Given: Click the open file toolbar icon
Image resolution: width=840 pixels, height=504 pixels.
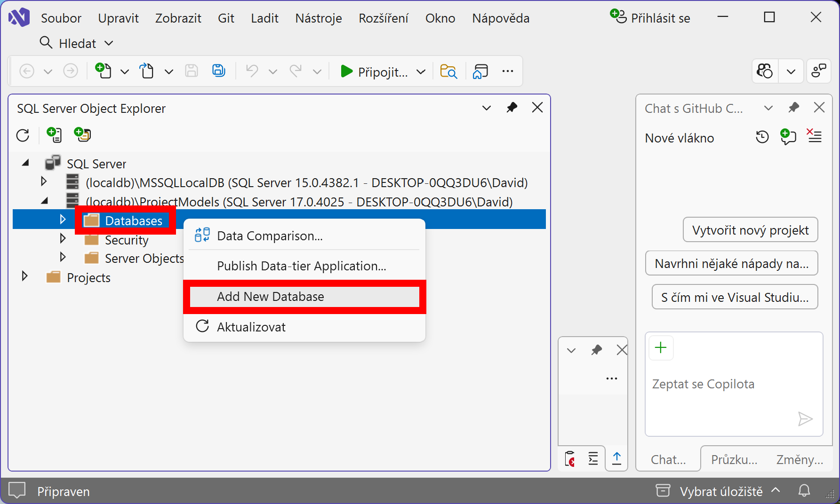Looking at the screenshot, I should click(x=147, y=71).
